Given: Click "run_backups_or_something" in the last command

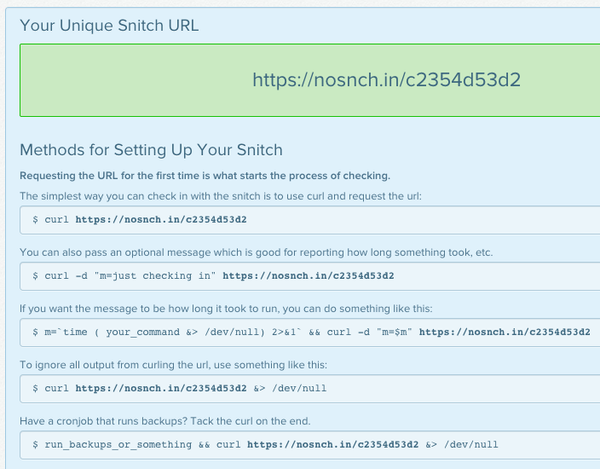Looking at the screenshot, I should 112,443.
